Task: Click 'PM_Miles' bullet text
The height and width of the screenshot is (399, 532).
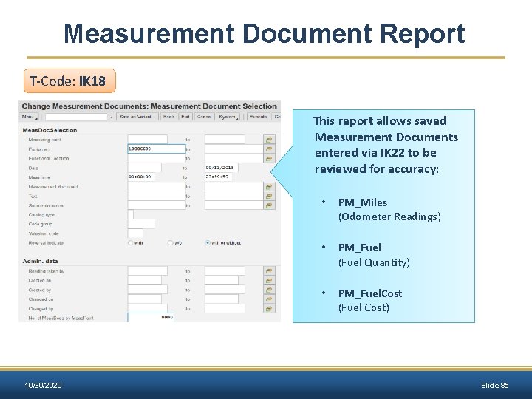Action: (363, 202)
